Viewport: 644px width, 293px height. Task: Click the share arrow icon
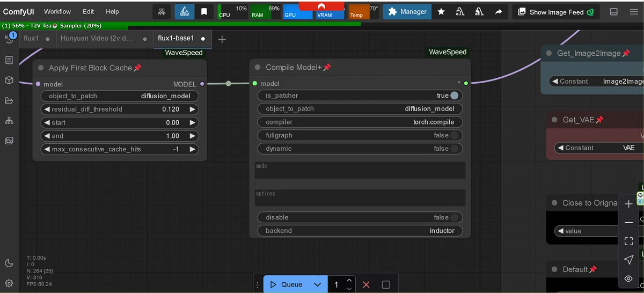coord(499,11)
